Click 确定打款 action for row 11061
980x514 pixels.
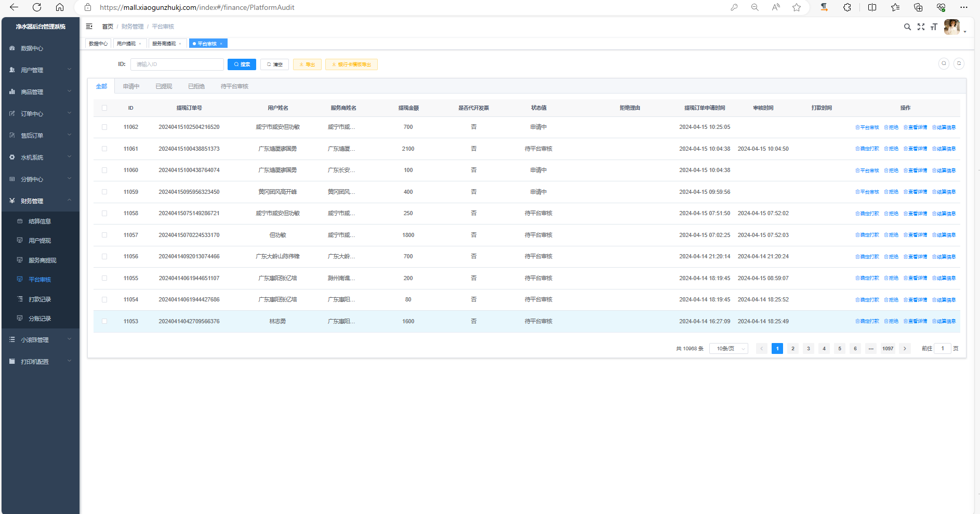(867, 149)
